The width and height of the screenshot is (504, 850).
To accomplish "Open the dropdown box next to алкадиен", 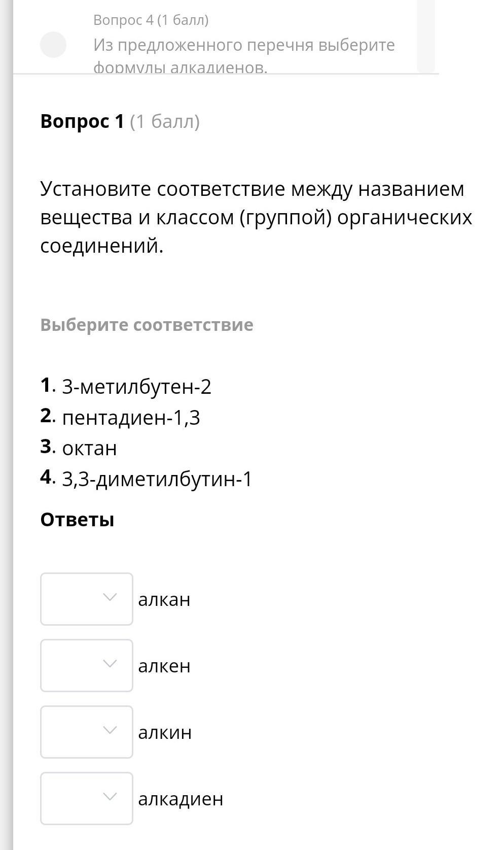I will 86,798.
